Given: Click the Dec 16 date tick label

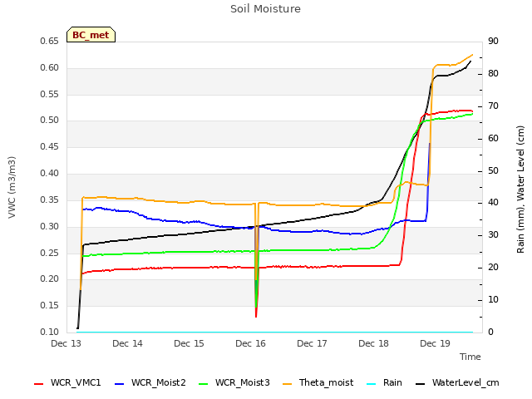Looking at the screenshot, I should pyautogui.click(x=250, y=343).
